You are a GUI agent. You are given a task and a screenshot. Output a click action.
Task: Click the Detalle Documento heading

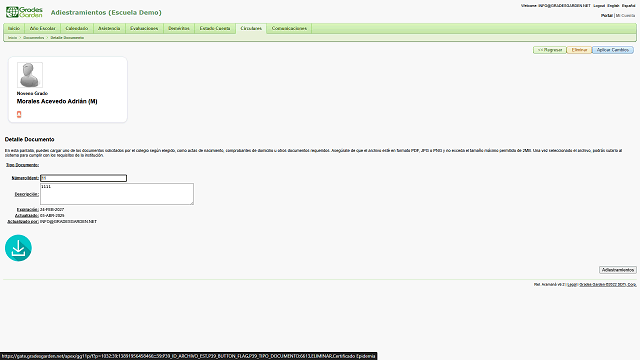(x=29, y=139)
